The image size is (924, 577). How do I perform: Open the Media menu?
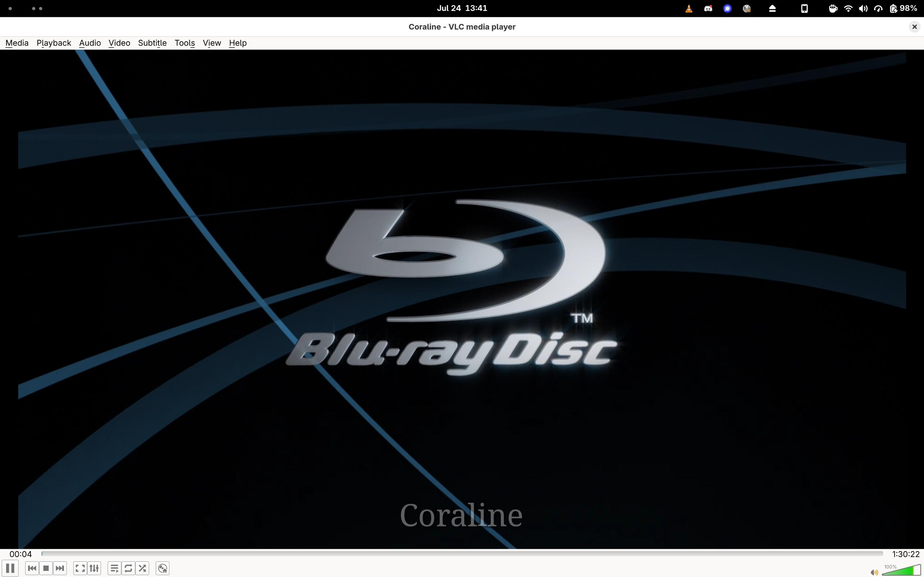click(17, 43)
